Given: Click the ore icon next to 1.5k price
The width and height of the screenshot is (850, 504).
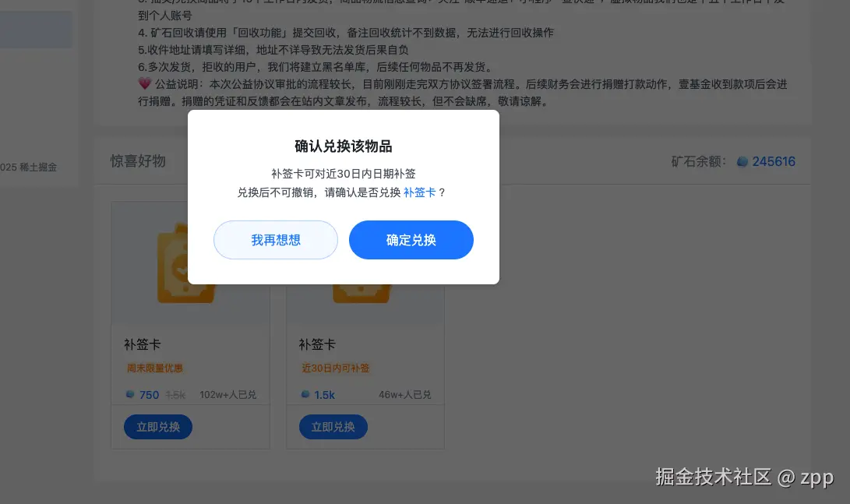Looking at the screenshot, I should [x=305, y=394].
